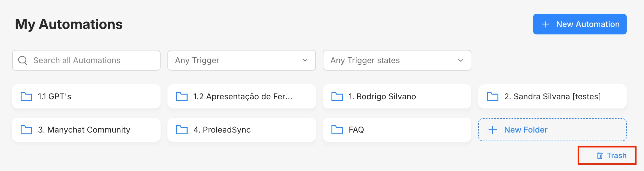
Task: Create a New Folder
Action: [x=552, y=130]
